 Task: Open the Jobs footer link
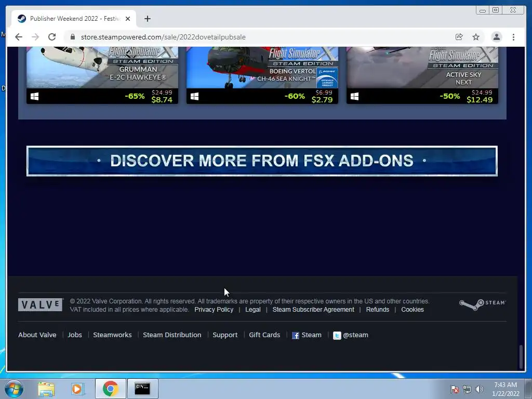click(x=75, y=335)
